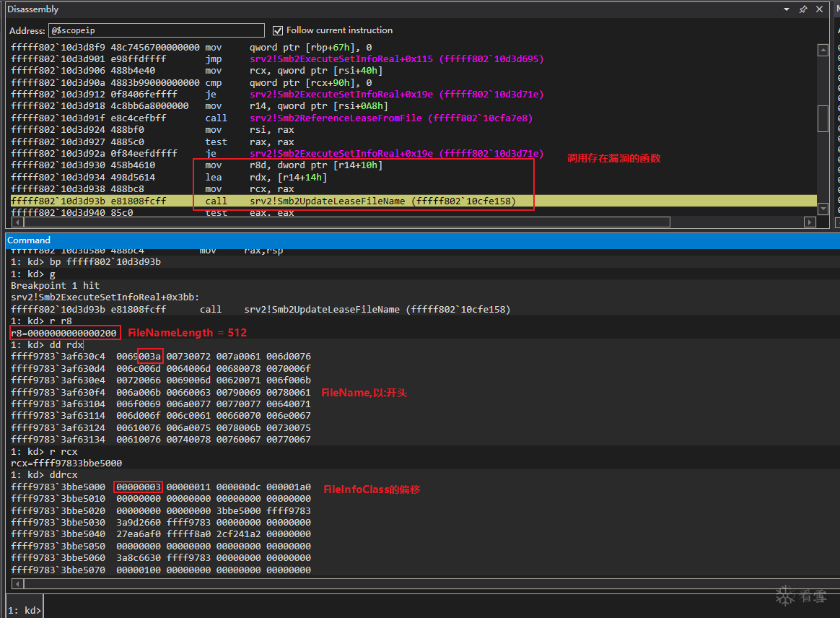840x618 pixels.
Task: Toggle the Follow current instruction checkbox
Action: (x=278, y=30)
